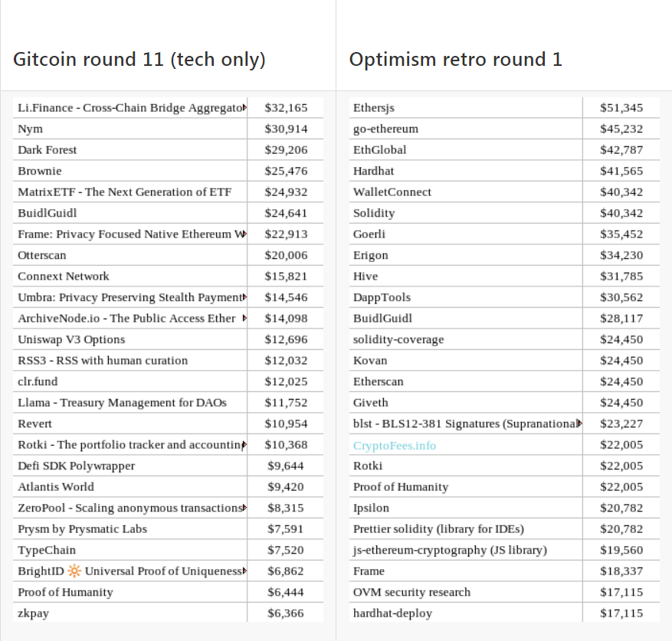Viewport: 672px width, 641px height.
Task: Expand truncated Umbra cell overflow arrow
Action: coord(244,297)
